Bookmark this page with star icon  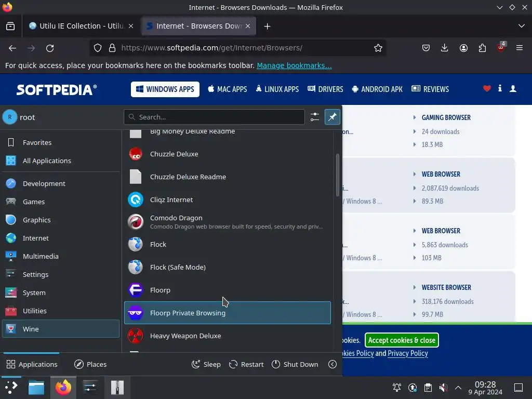pyautogui.click(x=378, y=48)
